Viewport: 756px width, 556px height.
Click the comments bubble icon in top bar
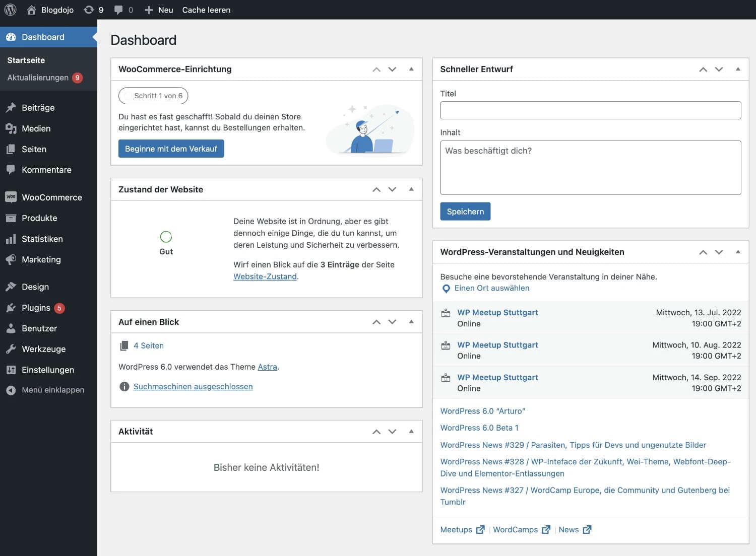coord(118,10)
